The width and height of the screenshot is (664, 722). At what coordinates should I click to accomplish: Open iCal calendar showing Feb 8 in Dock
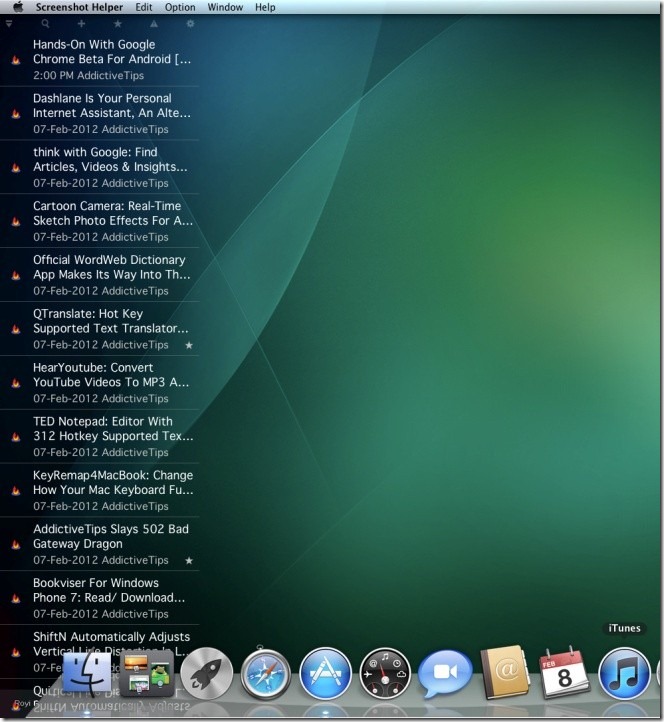tap(565, 673)
